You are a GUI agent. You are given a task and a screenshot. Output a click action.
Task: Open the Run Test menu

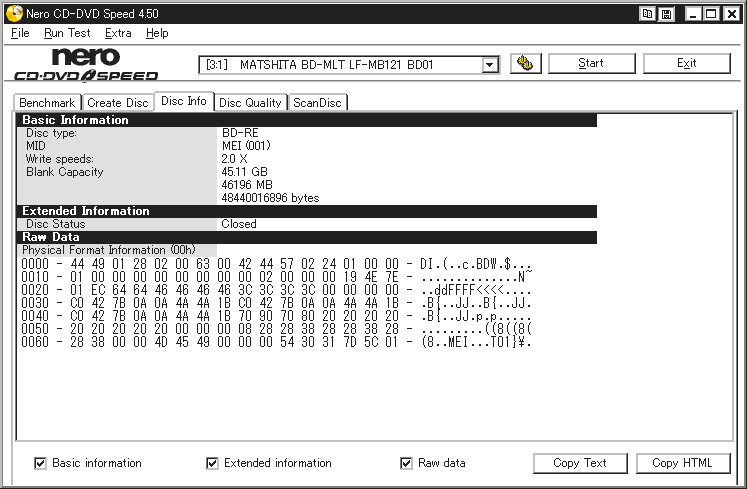click(x=67, y=33)
